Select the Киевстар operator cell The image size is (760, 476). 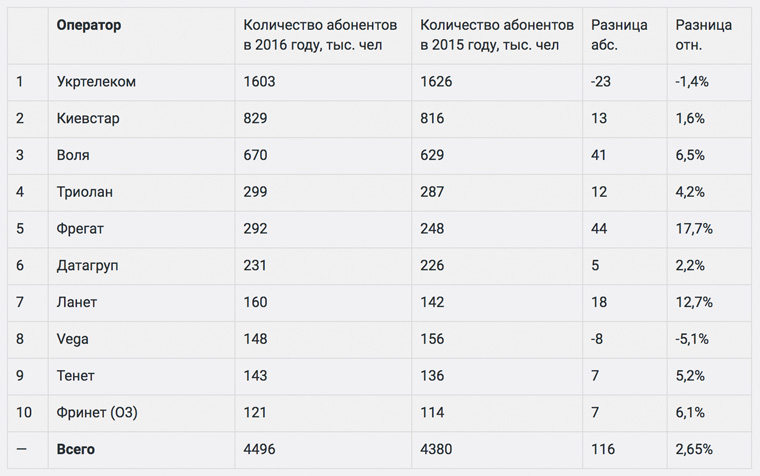[x=88, y=118]
